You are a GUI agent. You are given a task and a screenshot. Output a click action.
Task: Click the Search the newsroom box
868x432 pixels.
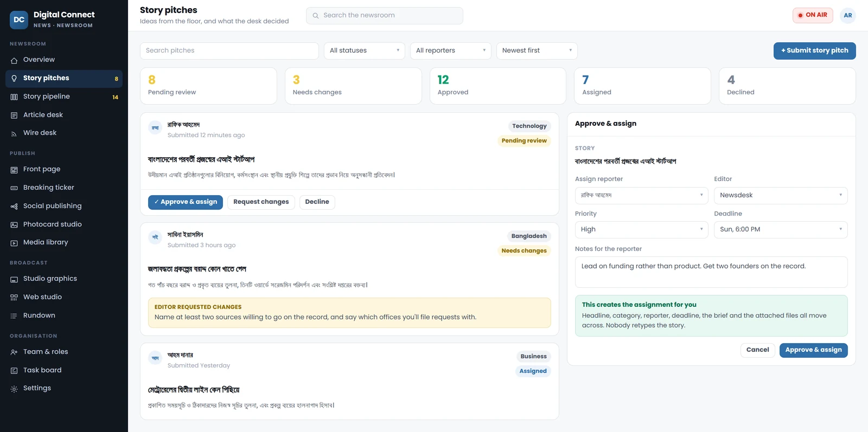pyautogui.click(x=385, y=16)
